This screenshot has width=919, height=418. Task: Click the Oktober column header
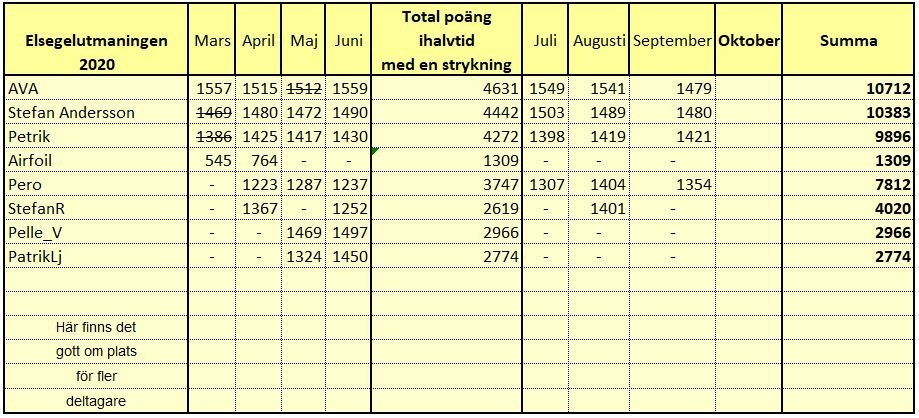click(x=748, y=40)
